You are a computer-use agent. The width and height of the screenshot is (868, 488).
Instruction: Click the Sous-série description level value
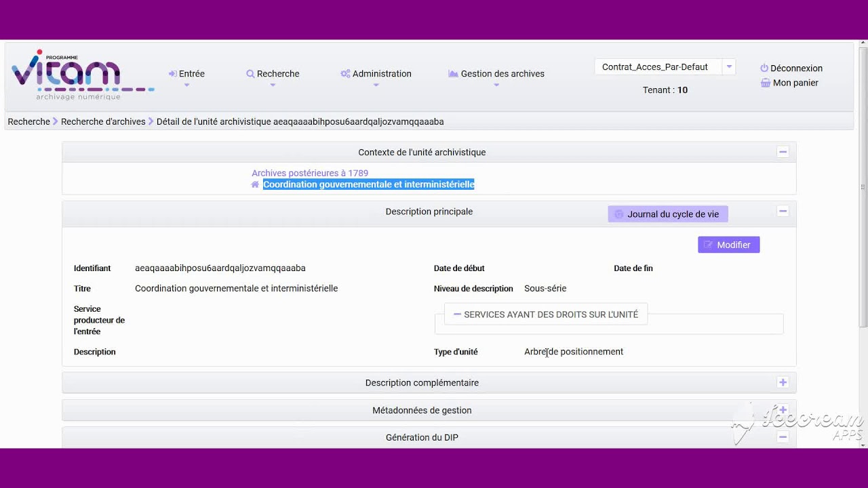point(545,289)
